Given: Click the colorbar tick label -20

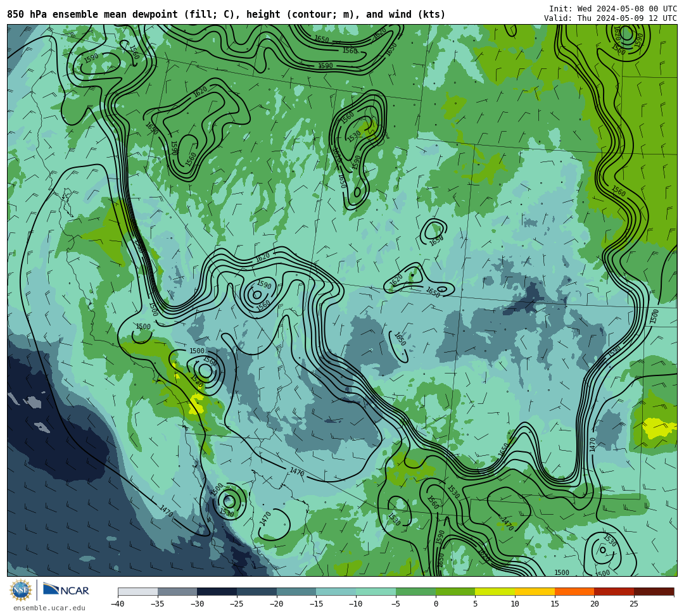Looking at the screenshot, I should 276,604.
